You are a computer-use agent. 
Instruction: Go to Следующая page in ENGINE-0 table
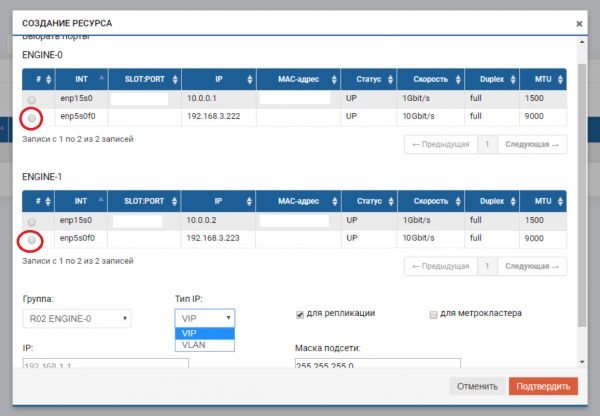[x=532, y=144]
